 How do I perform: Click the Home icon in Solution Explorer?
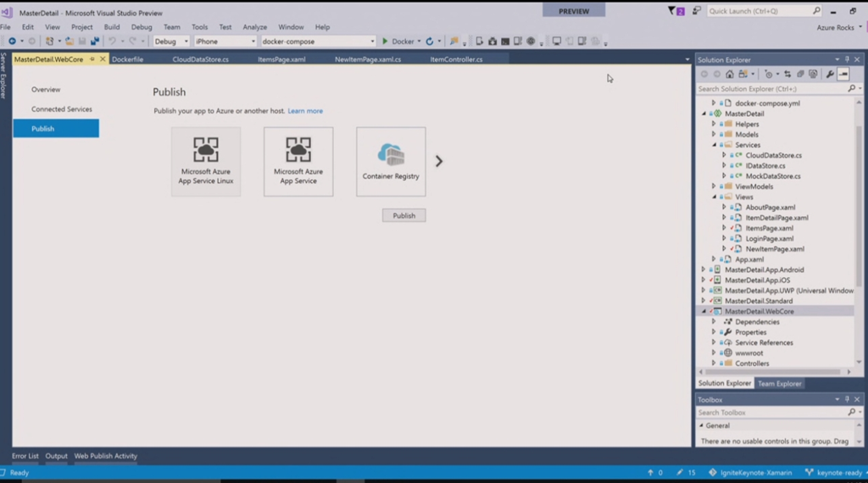point(730,74)
